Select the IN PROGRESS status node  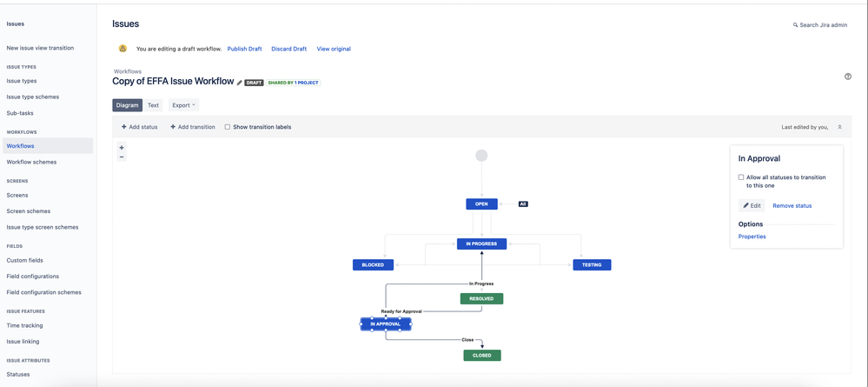pyautogui.click(x=481, y=244)
